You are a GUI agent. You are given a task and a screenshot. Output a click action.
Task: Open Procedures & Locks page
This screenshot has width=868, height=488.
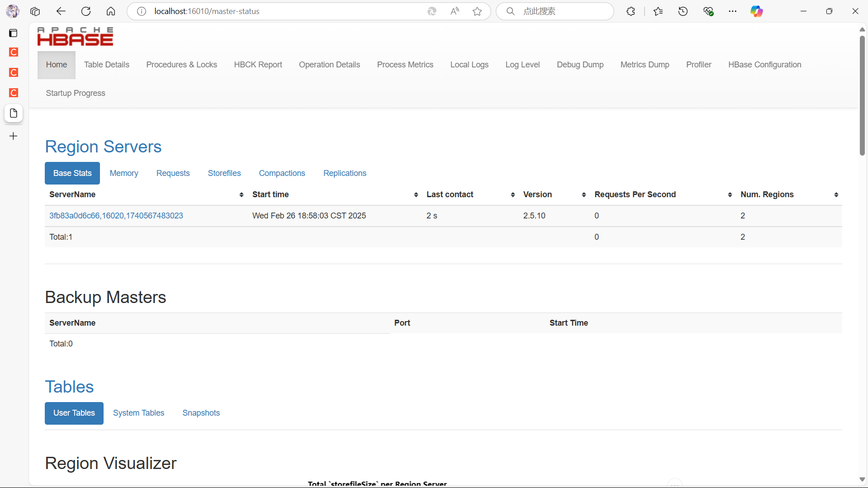(x=181, y=65)
